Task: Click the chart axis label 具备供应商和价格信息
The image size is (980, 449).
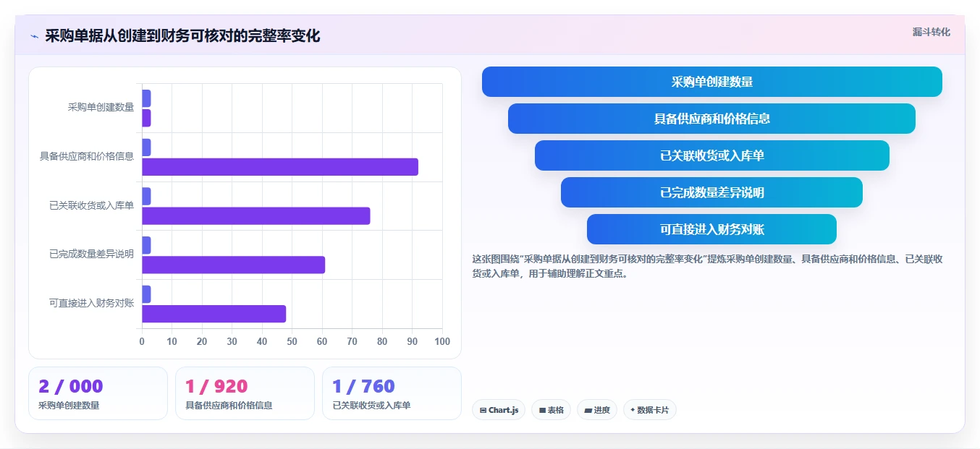Action: point(87,156)
